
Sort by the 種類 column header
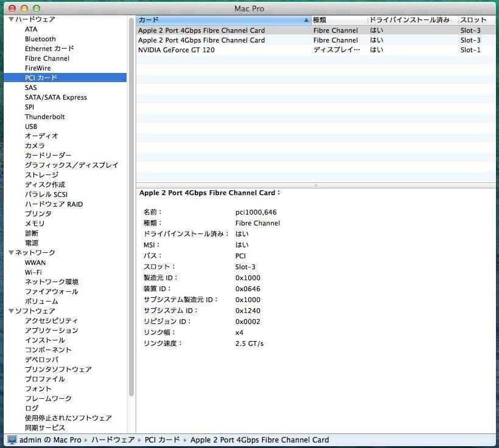(319, 19)
